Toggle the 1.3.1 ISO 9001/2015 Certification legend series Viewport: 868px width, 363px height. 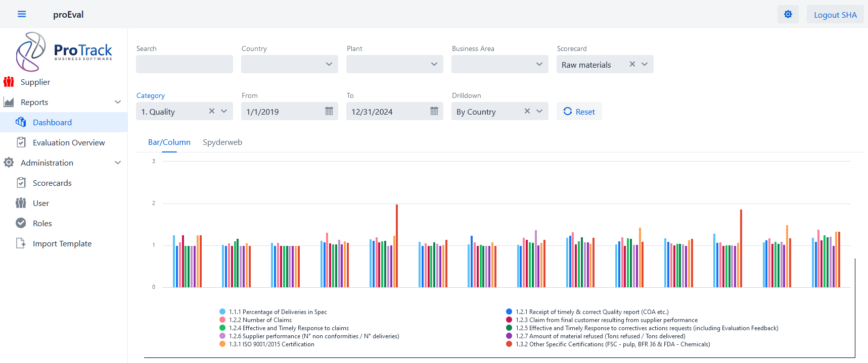click(x=222, y=344)
